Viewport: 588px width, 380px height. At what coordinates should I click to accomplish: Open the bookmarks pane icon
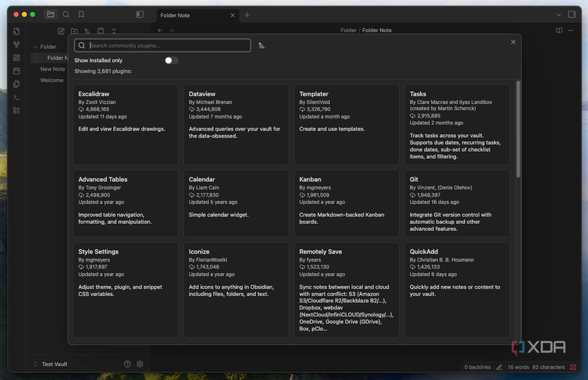point(81,15)
